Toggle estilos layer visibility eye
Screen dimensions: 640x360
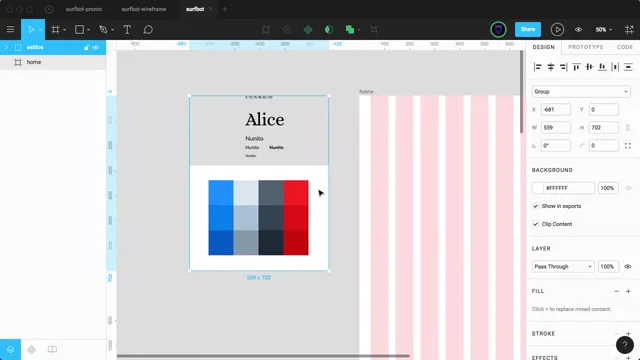click(x=96, y=47)
